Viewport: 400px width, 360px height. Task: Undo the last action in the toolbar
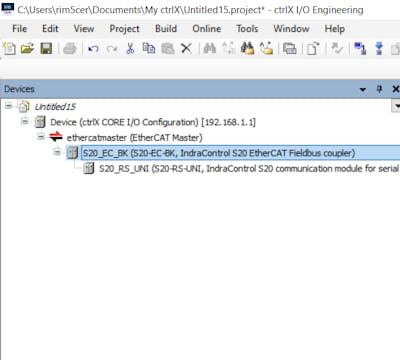[x=93, y=49]
